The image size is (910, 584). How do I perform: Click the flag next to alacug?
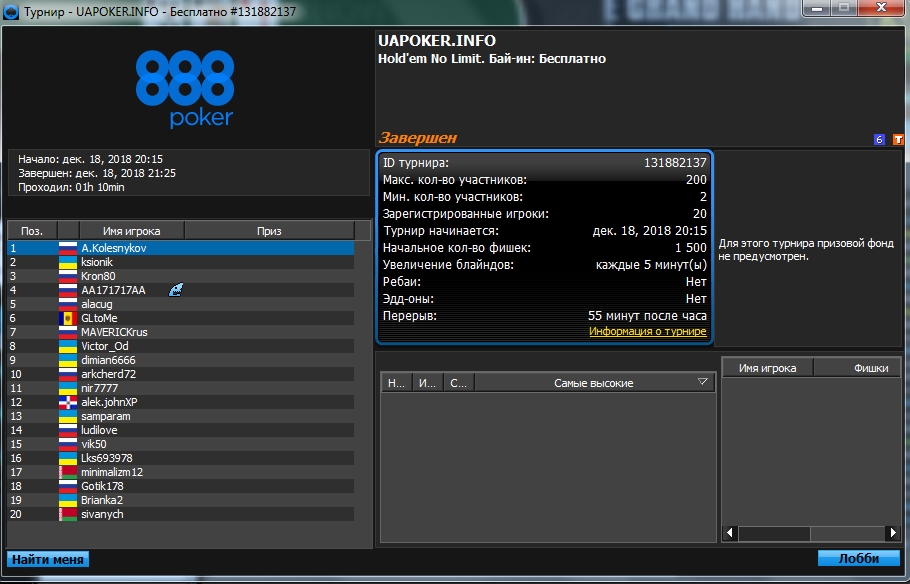pos(68,304)
